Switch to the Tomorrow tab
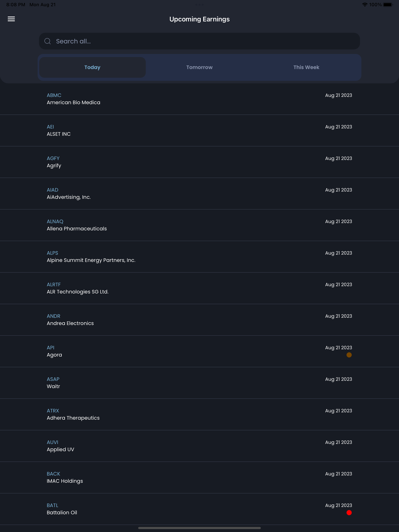399x532 pixels. coord(199,67)
